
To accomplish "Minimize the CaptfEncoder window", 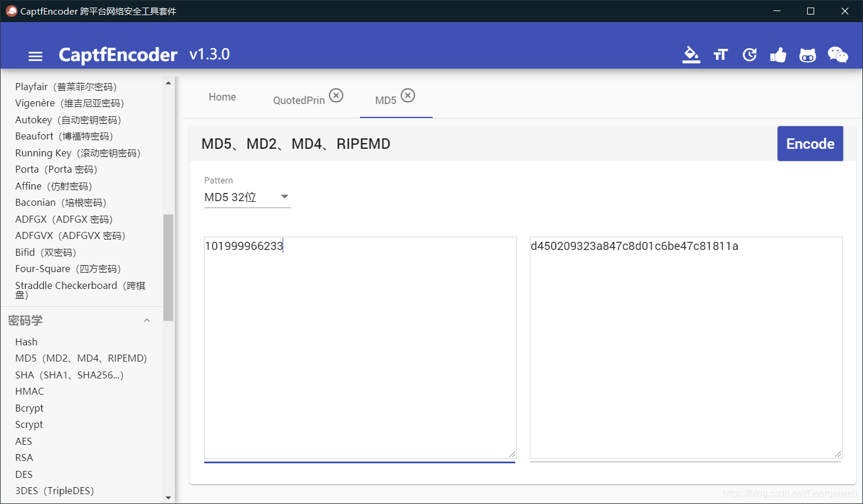I will click(x=776, y=11).
